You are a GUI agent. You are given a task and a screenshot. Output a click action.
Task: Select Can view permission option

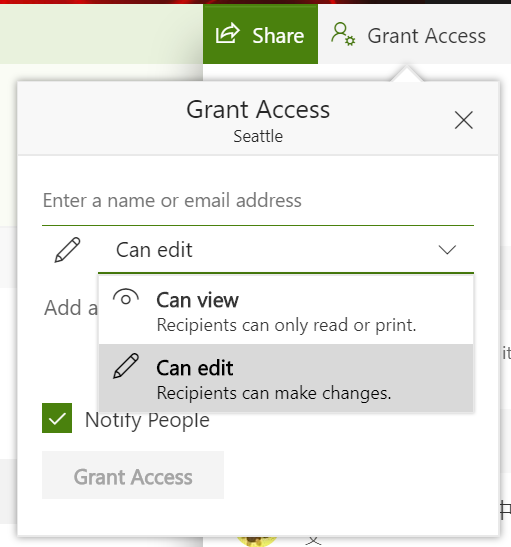[x=286, y=310]
